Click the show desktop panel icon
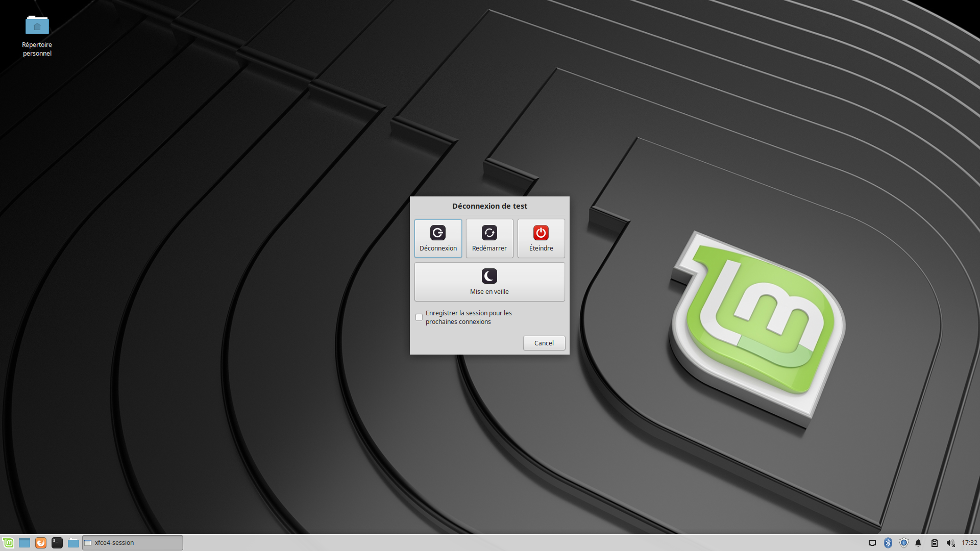980x551 pixels. pos(24,543)
